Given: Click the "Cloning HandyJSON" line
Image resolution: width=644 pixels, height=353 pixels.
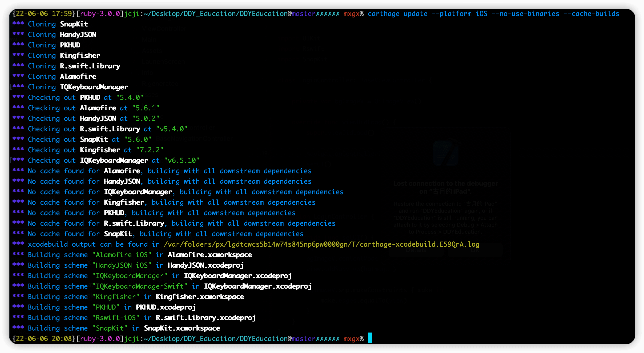Looking at the screenshot, I should pos(54,35).
